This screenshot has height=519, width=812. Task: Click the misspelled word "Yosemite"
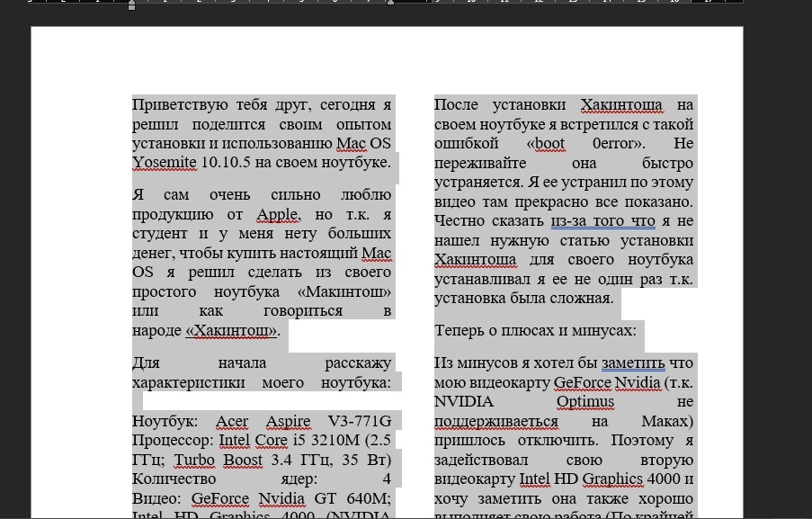165,162
